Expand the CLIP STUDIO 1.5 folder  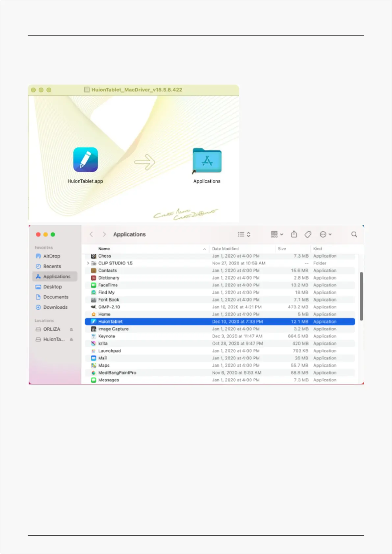88,263
